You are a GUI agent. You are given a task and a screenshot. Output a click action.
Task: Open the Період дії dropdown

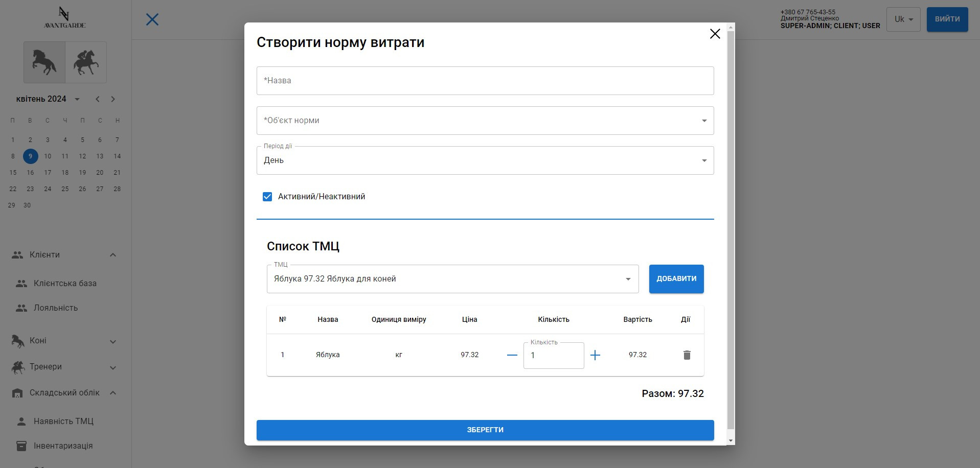(485, 160)
